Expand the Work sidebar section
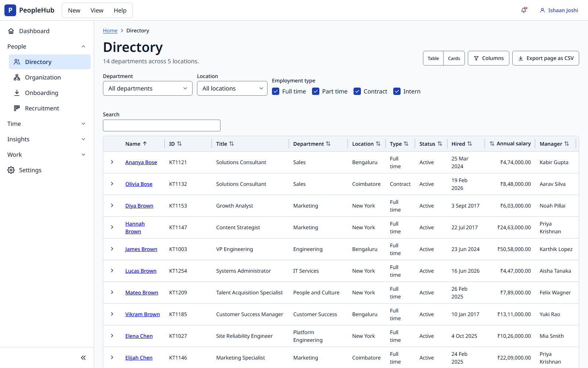588x368 pixels. coord(47,155)
